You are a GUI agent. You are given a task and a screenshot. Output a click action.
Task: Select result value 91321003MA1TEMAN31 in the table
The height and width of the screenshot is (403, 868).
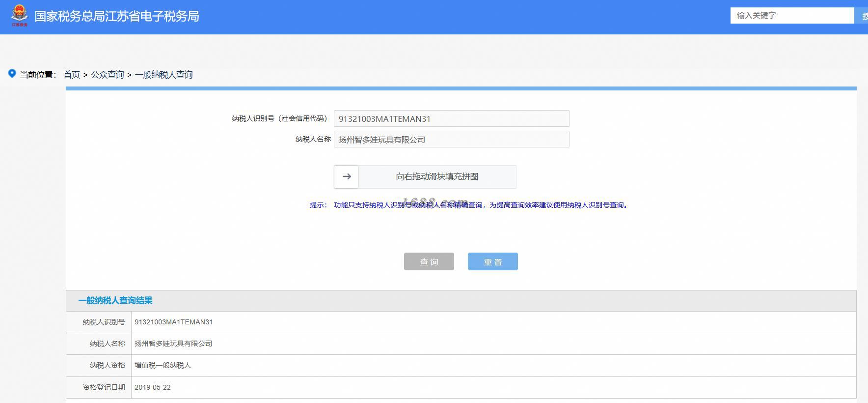point(174,322)
